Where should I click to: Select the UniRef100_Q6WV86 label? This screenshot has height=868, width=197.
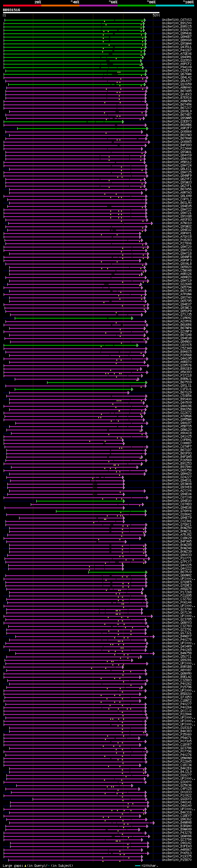pyautogui.click(x=177, y=836)
